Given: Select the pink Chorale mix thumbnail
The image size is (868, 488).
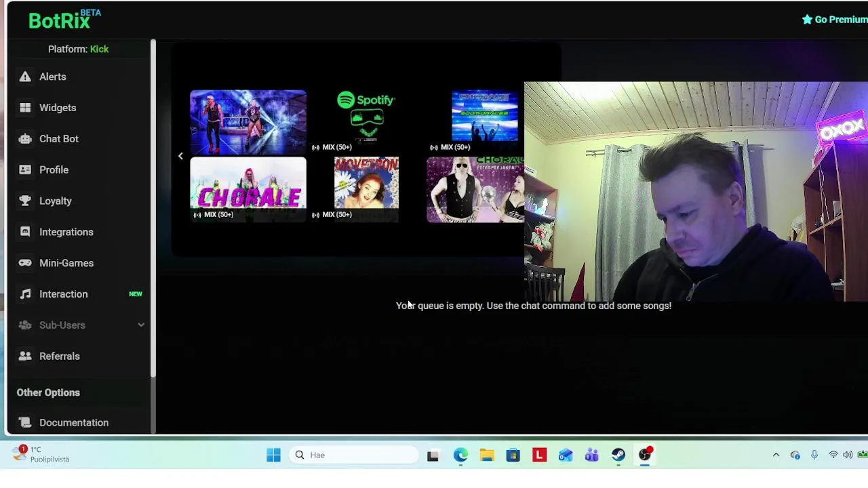Looking at the screenshot, I should pyautogui.click(x=248, y=189).
